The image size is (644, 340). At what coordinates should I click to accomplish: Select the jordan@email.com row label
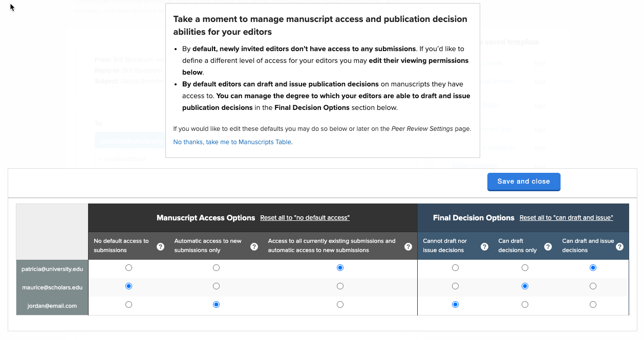(52, 305)
